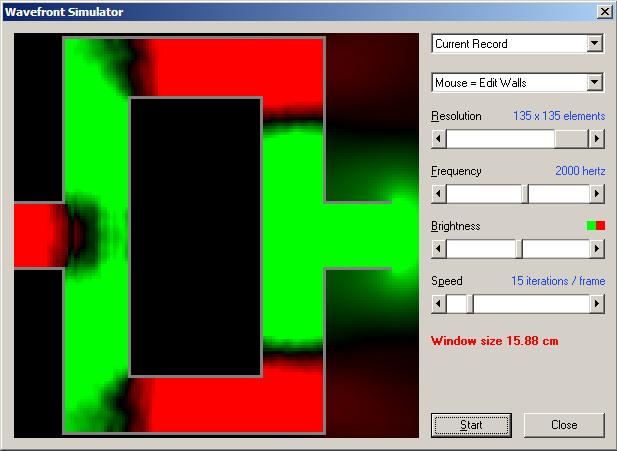Close the Wavefront Simulator window via X
Viewport: 617px width, 451px height.
(x=605, y=12)
